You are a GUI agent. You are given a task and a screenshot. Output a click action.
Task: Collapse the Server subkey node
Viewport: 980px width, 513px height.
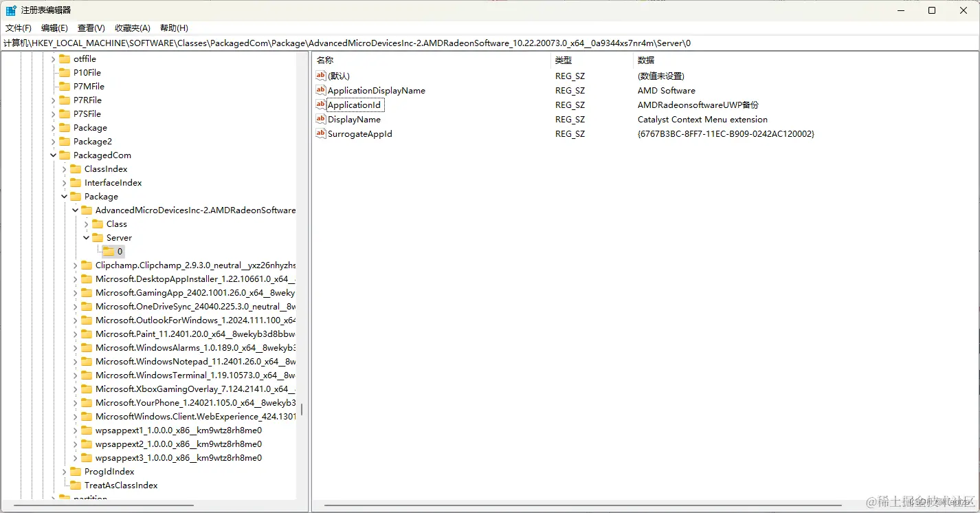click(87, 238)
